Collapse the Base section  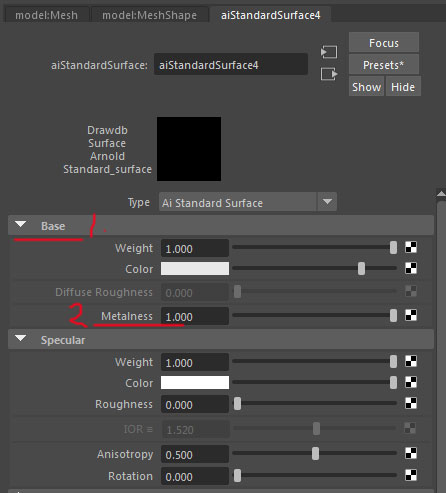(x=21, y=225)
